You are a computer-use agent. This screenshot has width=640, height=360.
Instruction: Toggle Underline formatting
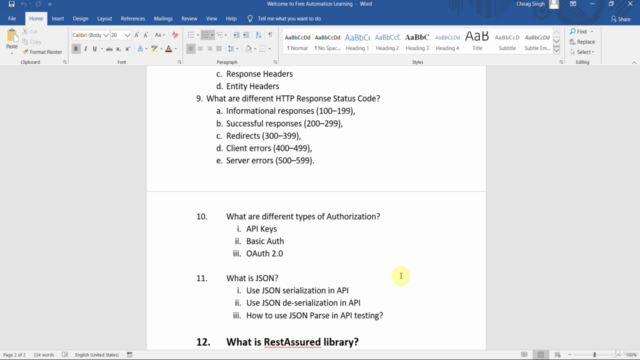click(x=95, y=49)
